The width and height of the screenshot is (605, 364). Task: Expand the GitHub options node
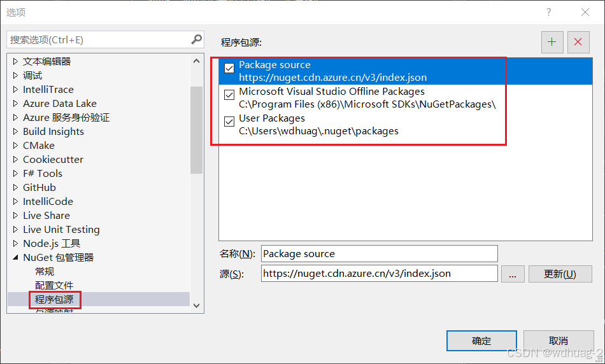15,187
